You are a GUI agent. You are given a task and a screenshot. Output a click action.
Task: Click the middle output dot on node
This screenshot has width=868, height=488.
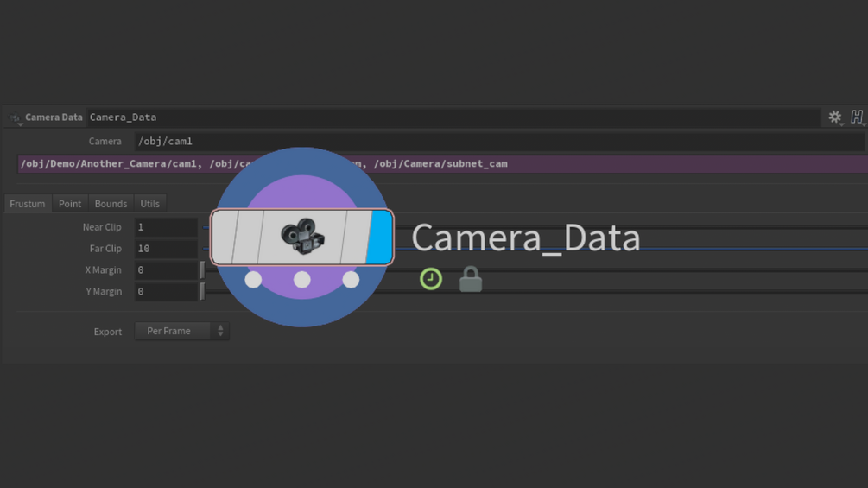click(302, 280)
